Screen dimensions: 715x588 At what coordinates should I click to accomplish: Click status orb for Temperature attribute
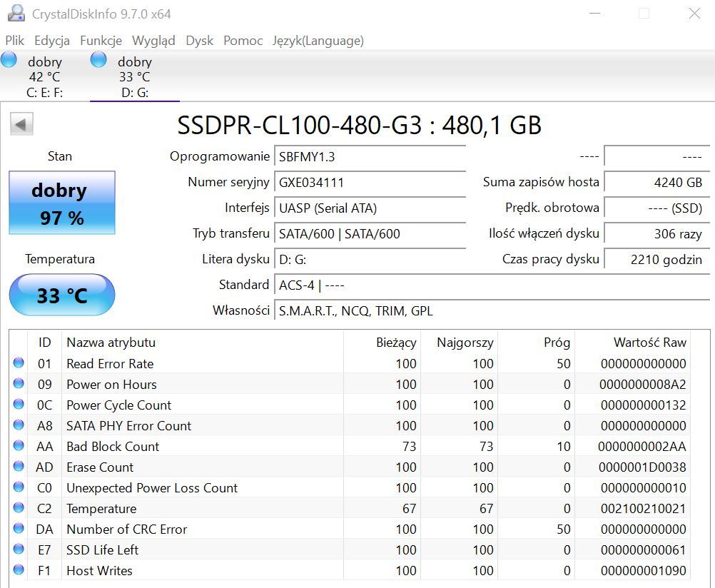[19, 507]
